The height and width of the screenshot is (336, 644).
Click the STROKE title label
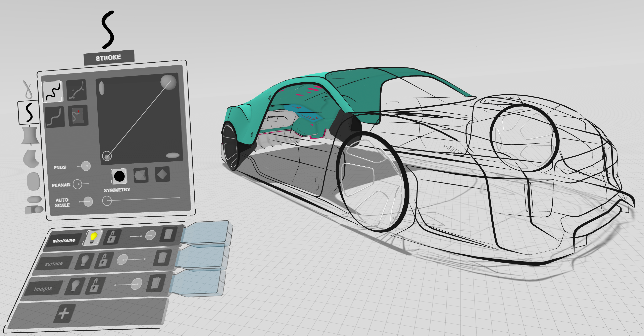(x=109, y=58)
